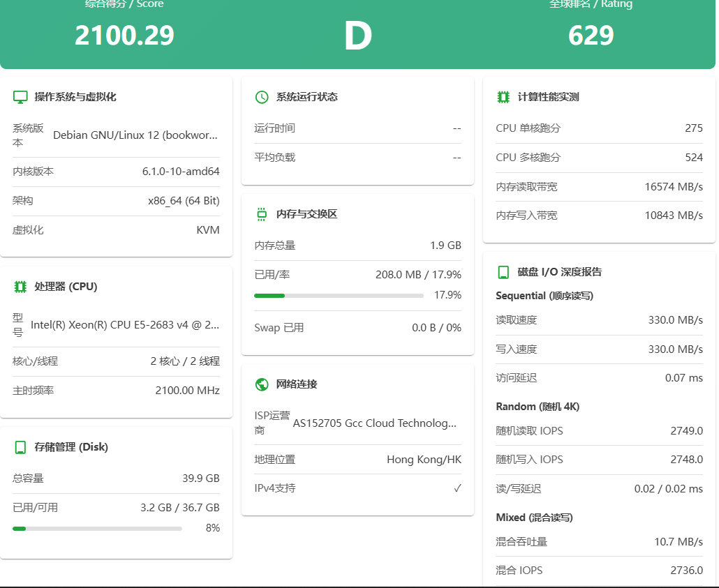Click the disk icon beside 磁盘 I/O 深度报告

coord(503,272)
